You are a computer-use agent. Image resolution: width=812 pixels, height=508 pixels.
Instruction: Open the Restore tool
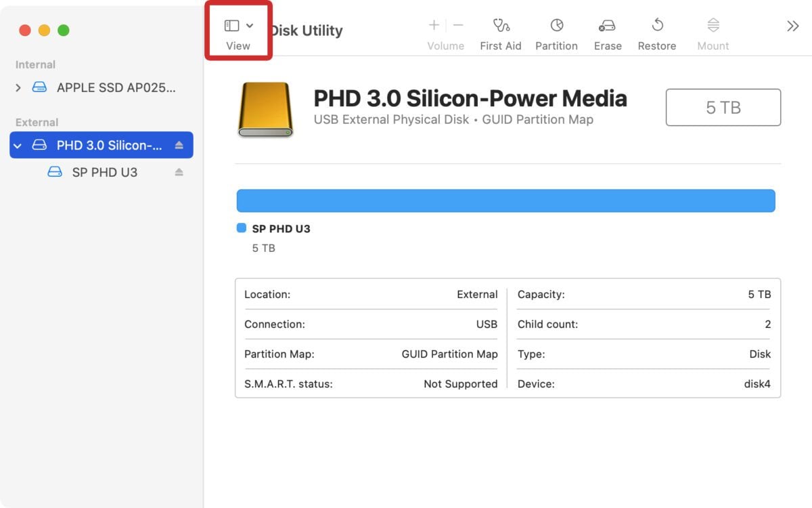(656, 32)
